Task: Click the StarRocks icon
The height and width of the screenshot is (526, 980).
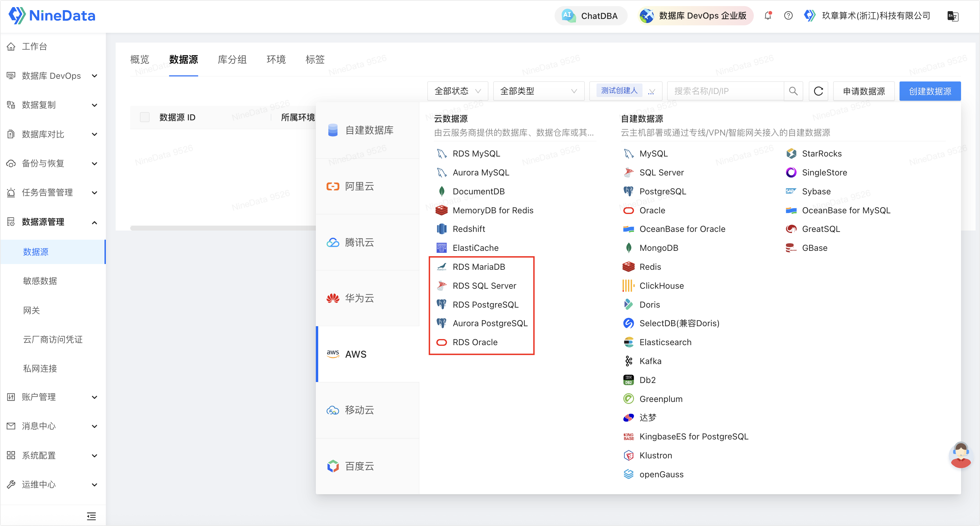Action: click(x=791, y=154)
